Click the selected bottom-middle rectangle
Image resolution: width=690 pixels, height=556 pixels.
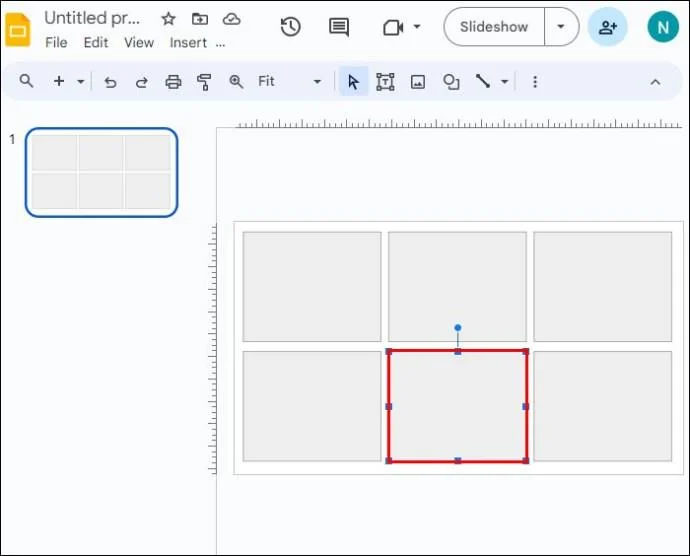tap(457, 406)
